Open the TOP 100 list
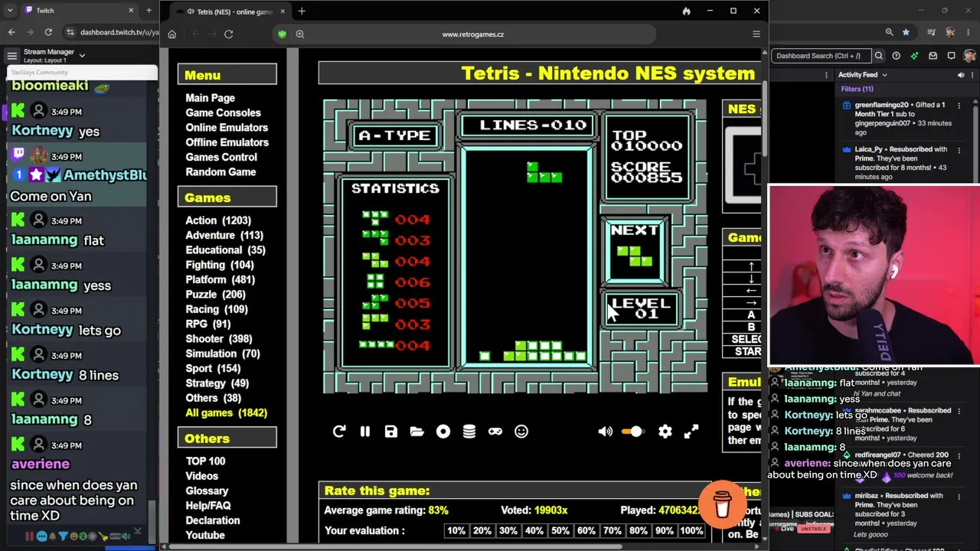Image resolution: width=980 pixels, height=551 pixels. [205, 461]
